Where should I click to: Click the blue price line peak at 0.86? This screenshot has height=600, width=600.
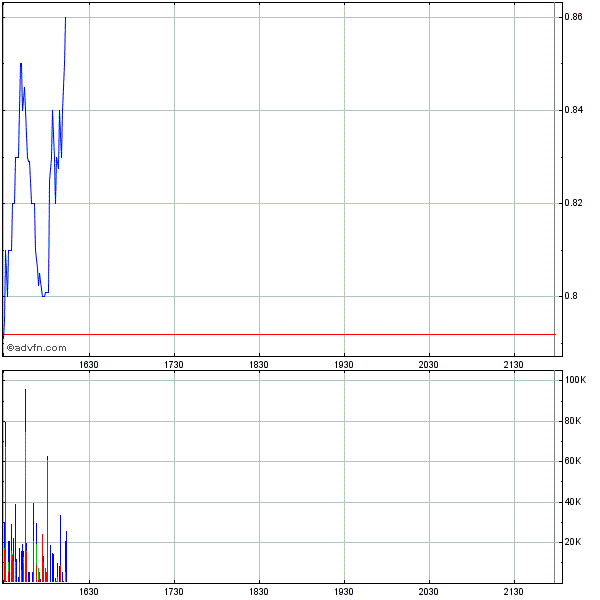coord(65,18)
